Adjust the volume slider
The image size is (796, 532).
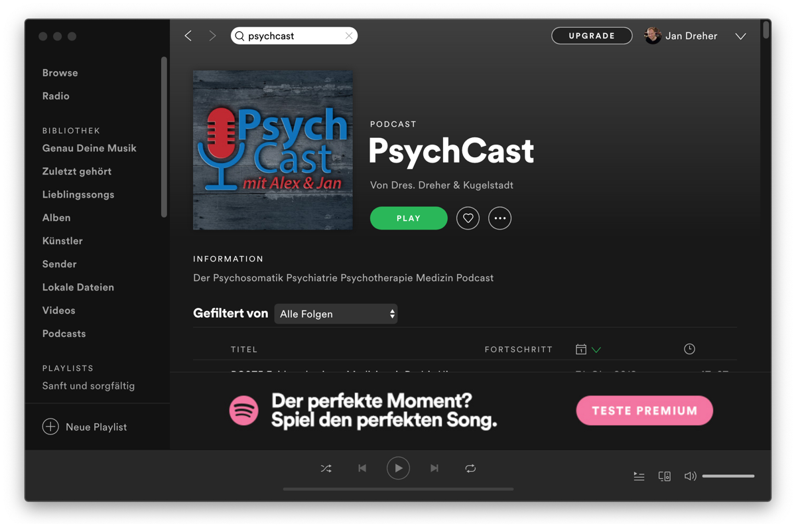(x=728, y=476)
